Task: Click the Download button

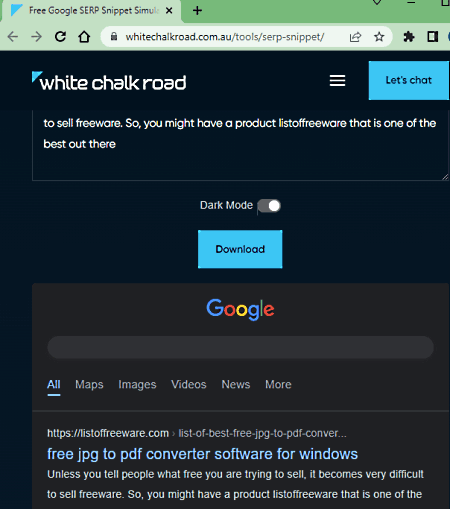Action: tap(240, 249)
